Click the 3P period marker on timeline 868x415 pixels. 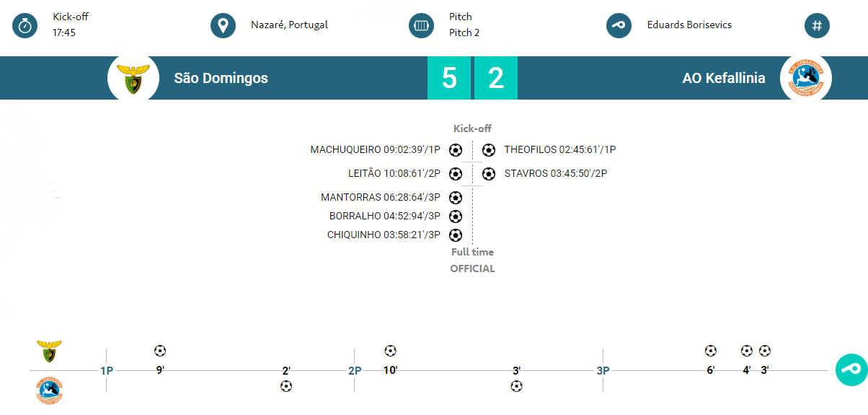pyautogui.click(x=603, y=371)
